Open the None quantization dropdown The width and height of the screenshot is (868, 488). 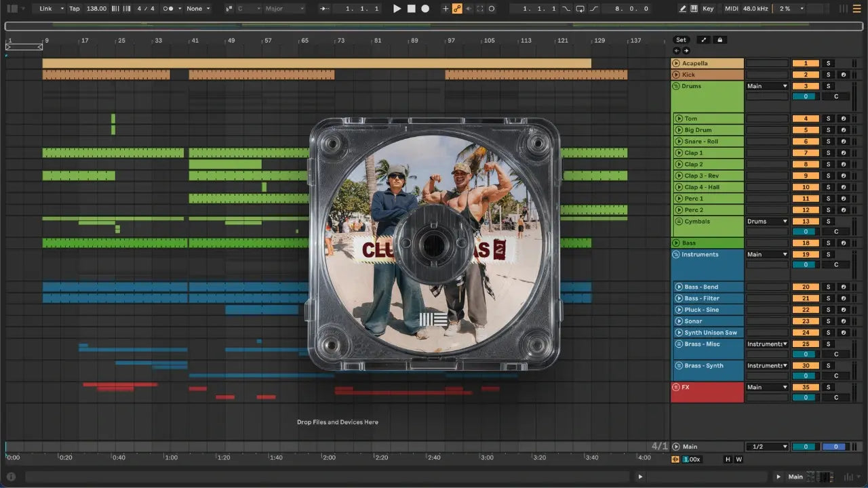pyautogui.click(x=198, y=9)
